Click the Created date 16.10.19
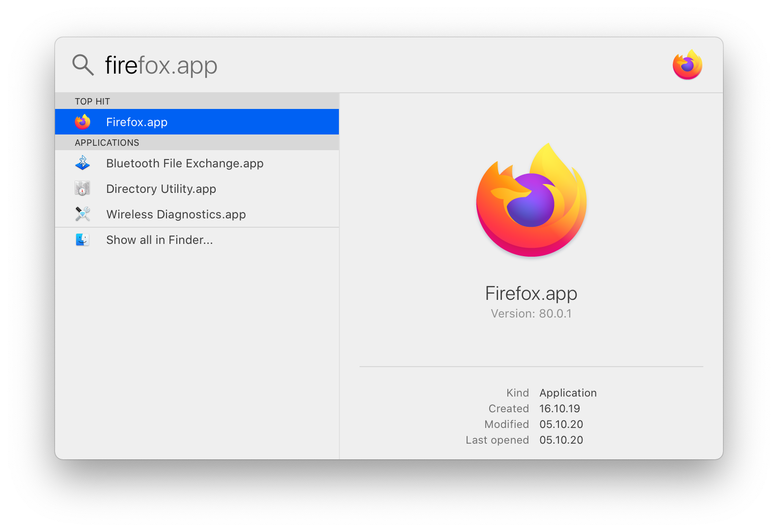The image size is (778, 532). [x=560, y=409]
